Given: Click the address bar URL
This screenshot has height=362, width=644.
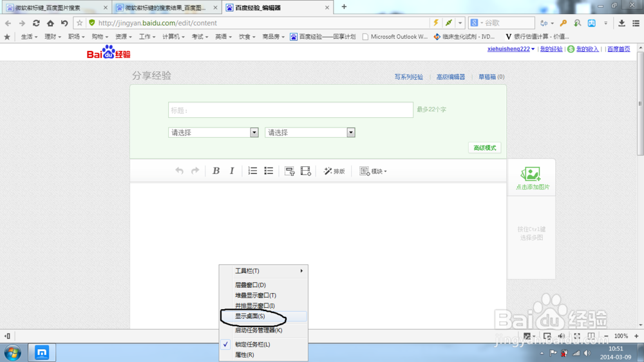Looking at the screenshot, I should 158,23.
